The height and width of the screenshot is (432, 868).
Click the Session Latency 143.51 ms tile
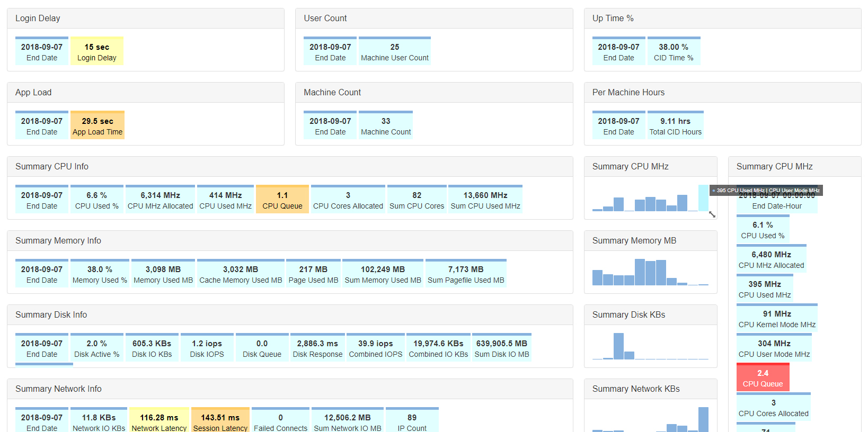pos(220,420)
